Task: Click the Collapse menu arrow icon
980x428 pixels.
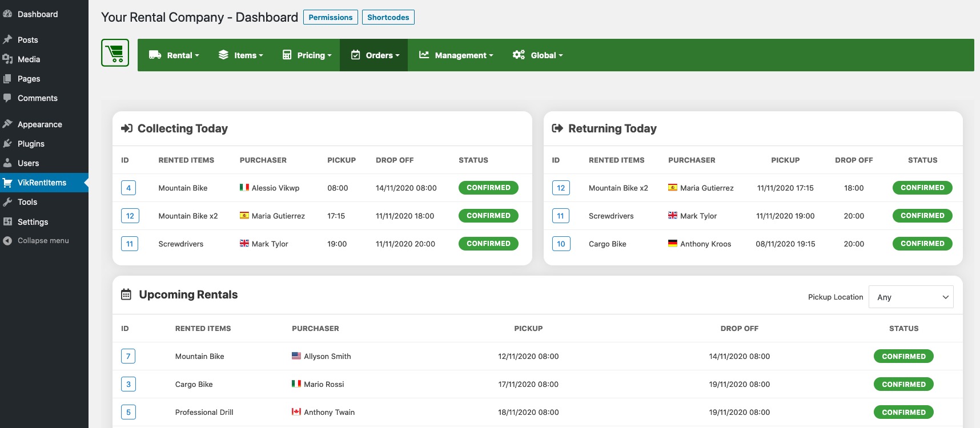Action: click(7, 241)
